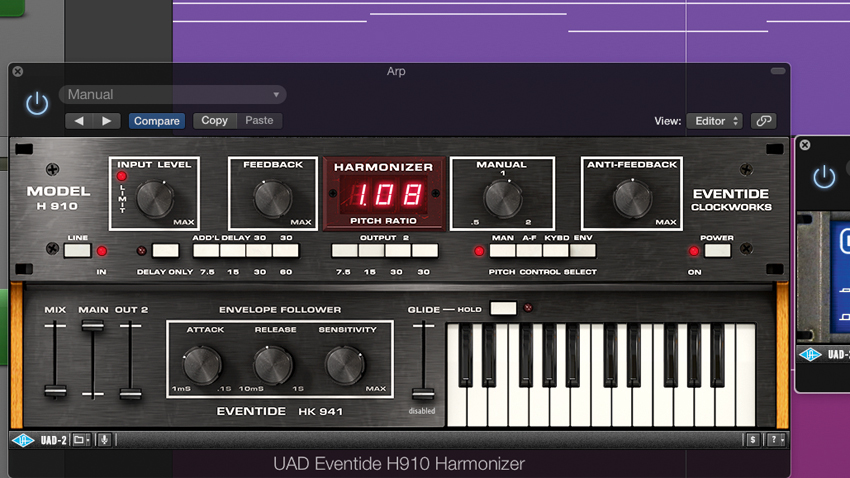This screenshot has width=850, height=478.
Task: Close the Arp plugin window
Action: pos(18,72)
